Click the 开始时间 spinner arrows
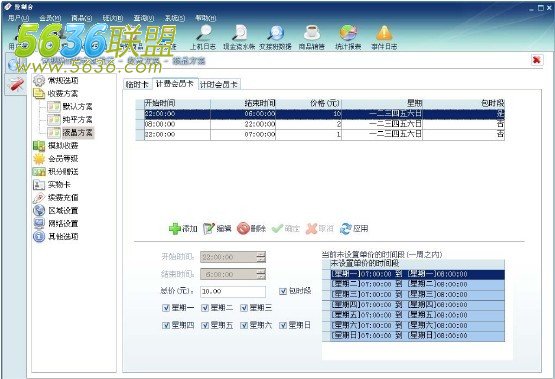The width and height of the screenshot is (555, 379). [x=261, y=257]
